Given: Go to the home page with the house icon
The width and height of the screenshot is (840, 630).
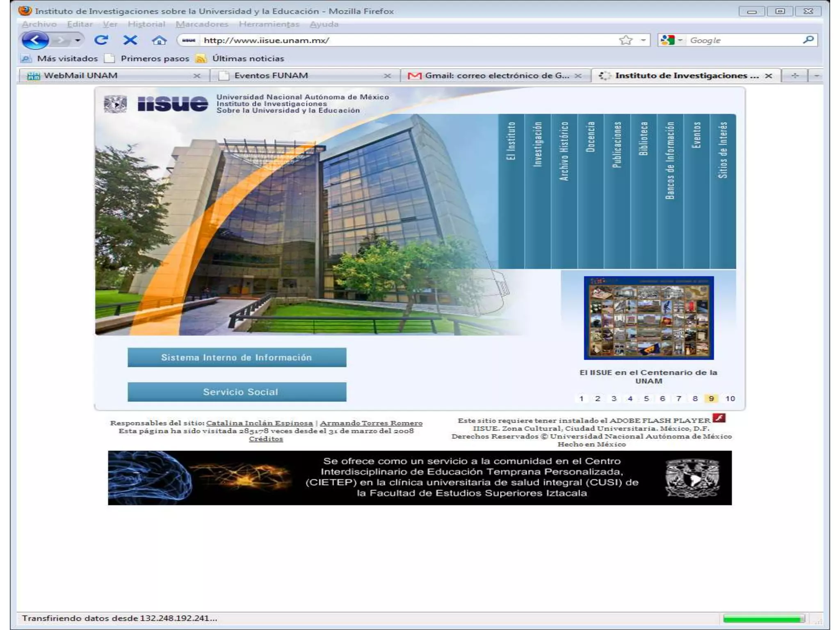Looking at the screenshot, I should point(159,40).
